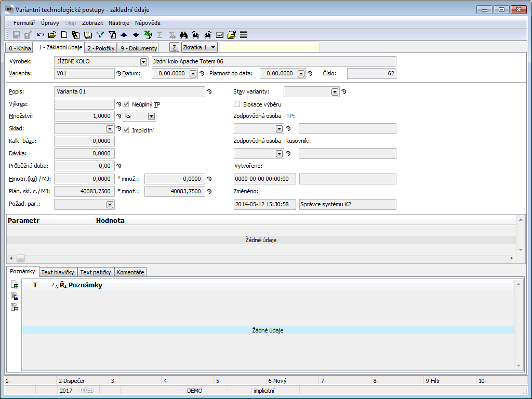
Task: Click the funnel filter toolbar icon
Action: point(100,35)
